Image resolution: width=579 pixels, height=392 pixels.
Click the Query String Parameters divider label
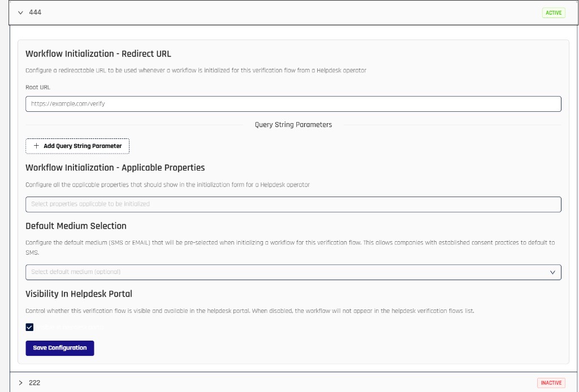pos(293,125)
